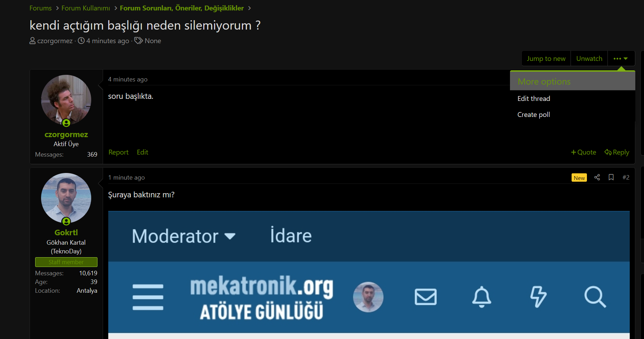Click the lightning bolt icon in the image
Screen dimensions: 644x339
click(x=538, y=297)
